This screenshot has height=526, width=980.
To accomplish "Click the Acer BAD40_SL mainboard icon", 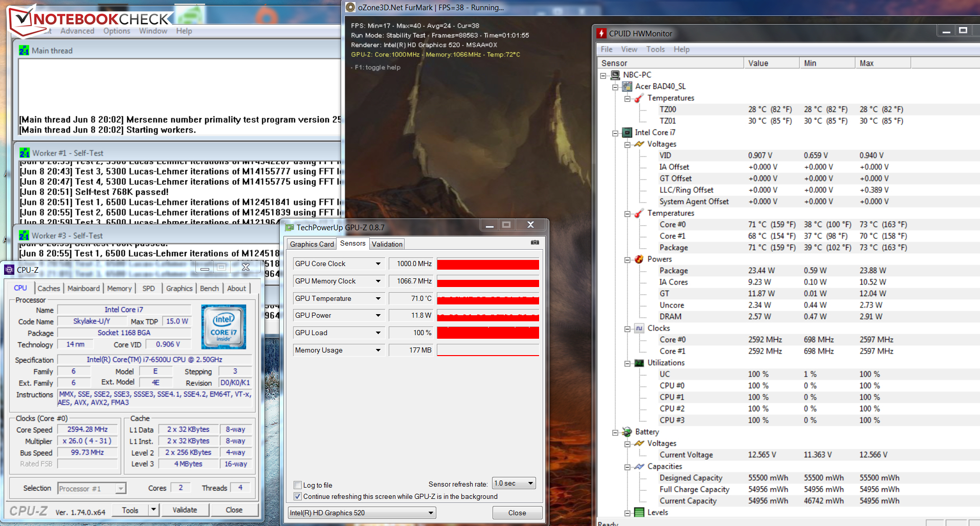I will tap(627, 86).
